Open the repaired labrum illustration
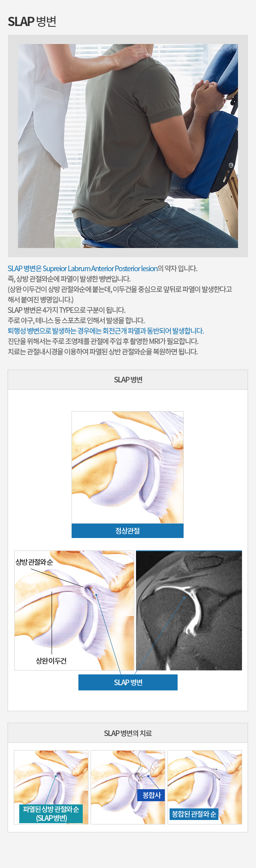256x868 pixels. point(205,787)
